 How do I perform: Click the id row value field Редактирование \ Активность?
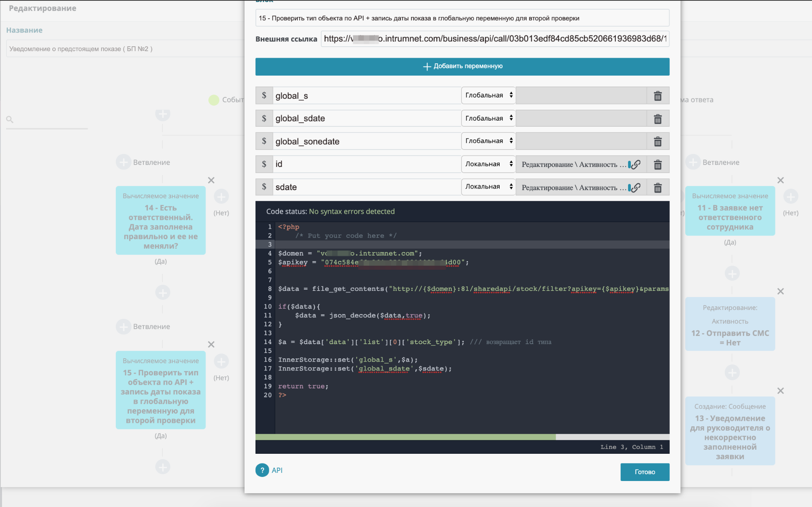(581, 165)
